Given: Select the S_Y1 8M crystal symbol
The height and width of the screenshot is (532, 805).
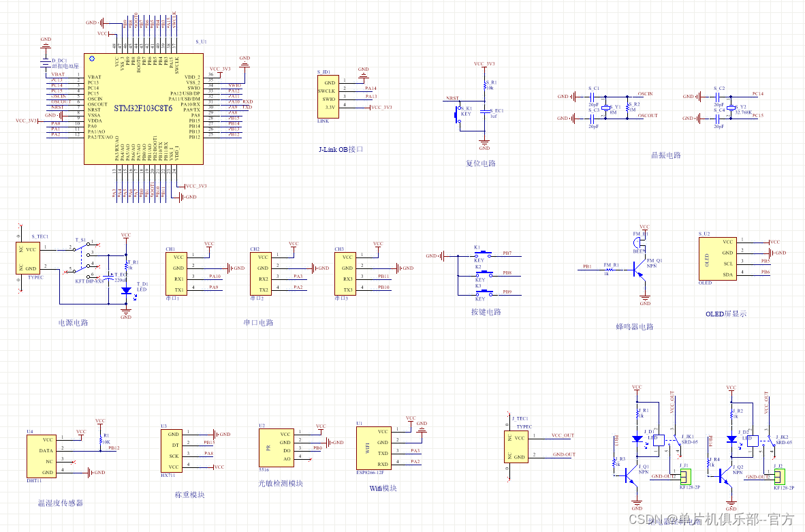Looking at the screenshot, I should tap(606, 108).
